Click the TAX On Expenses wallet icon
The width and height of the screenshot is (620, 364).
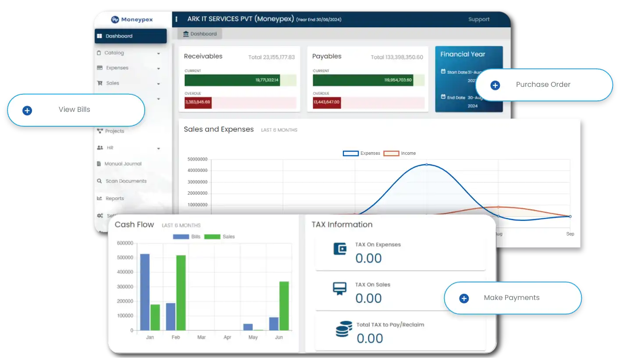340,249
